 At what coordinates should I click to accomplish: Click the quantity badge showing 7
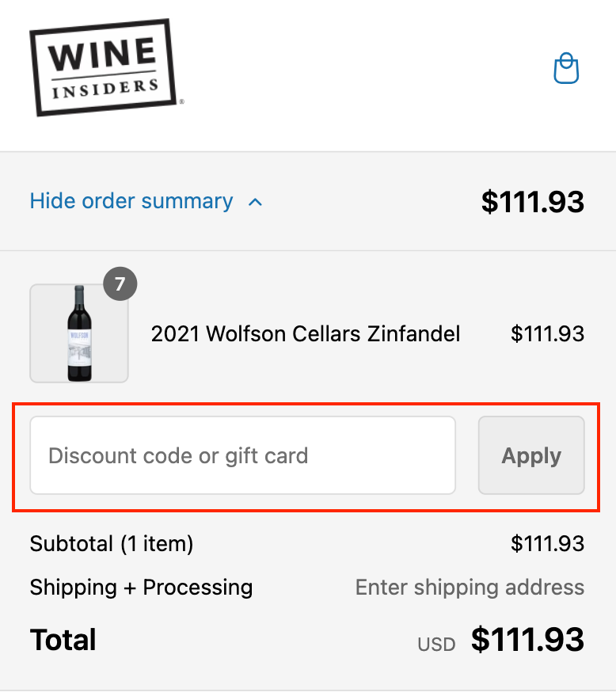[x=120, y=284]
